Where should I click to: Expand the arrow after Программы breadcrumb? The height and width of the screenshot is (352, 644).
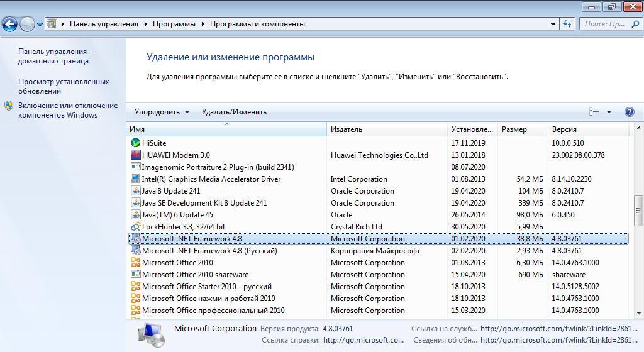(203, 25)
